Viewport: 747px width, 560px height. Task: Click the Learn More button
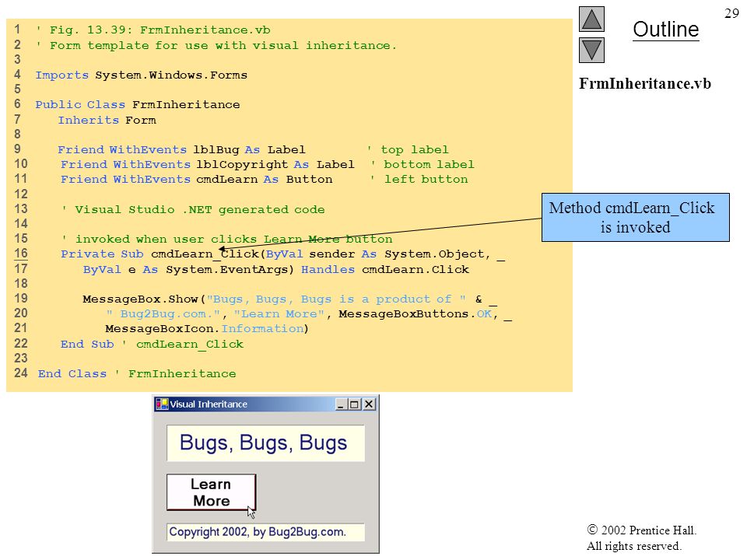click(x=212, y=492)
